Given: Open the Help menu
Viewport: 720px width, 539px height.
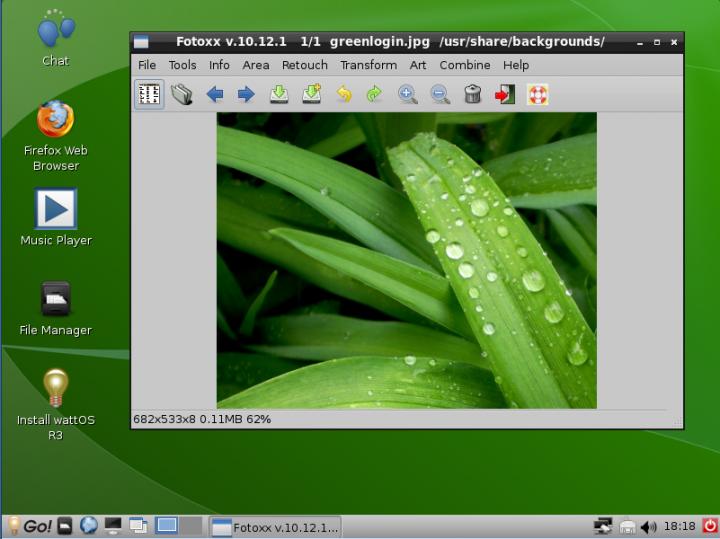Looking at the screenshot, I should pyautogui.click(x=516, y=65).
